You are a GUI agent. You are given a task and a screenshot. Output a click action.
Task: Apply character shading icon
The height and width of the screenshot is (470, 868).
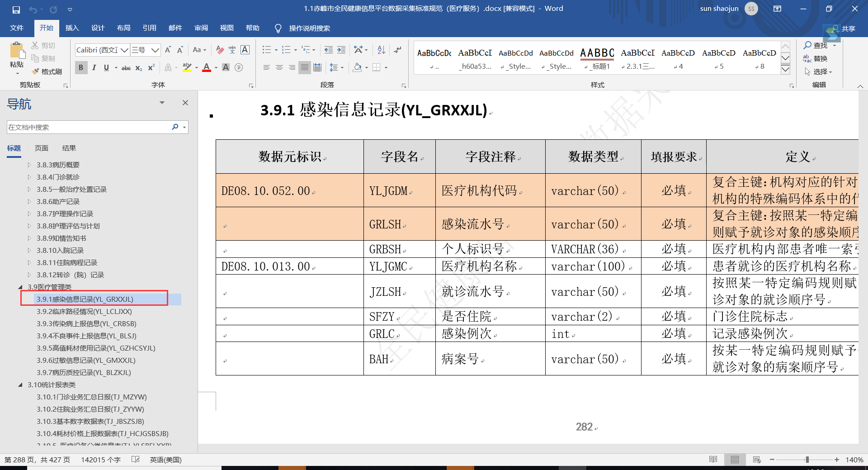[226, 67]
